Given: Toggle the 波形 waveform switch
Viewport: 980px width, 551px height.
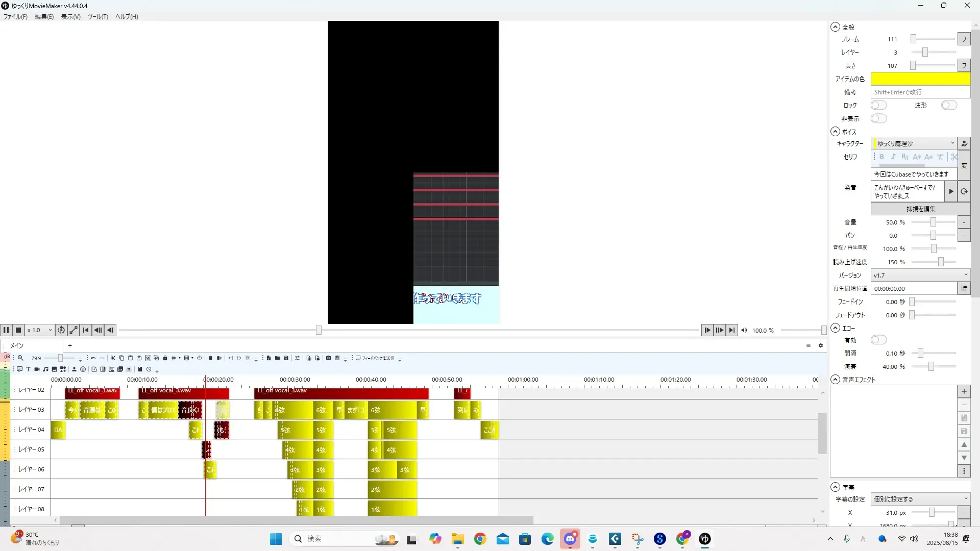Looking at the screenshot, I should coord(949,105).
